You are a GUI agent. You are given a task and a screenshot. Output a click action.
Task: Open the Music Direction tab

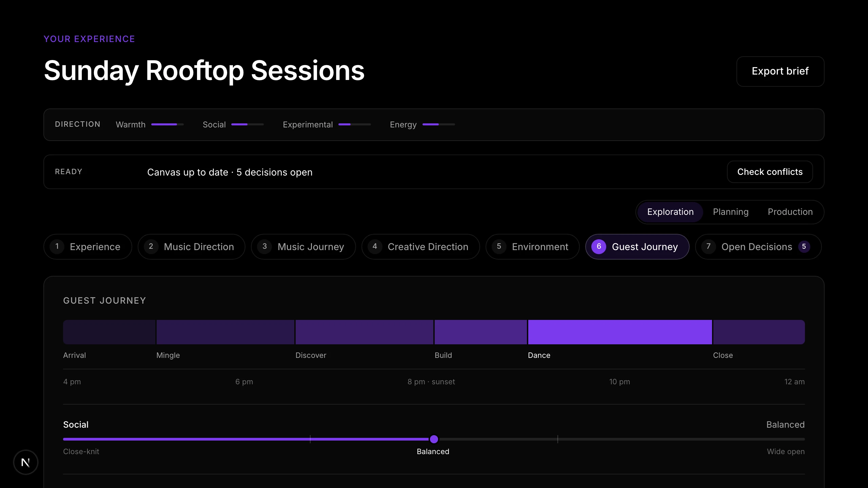click(192, 247)
